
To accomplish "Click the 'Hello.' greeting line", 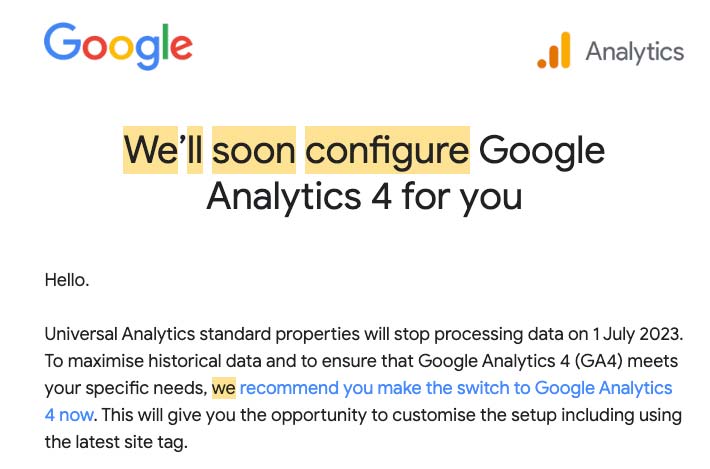I will point(67,280).
